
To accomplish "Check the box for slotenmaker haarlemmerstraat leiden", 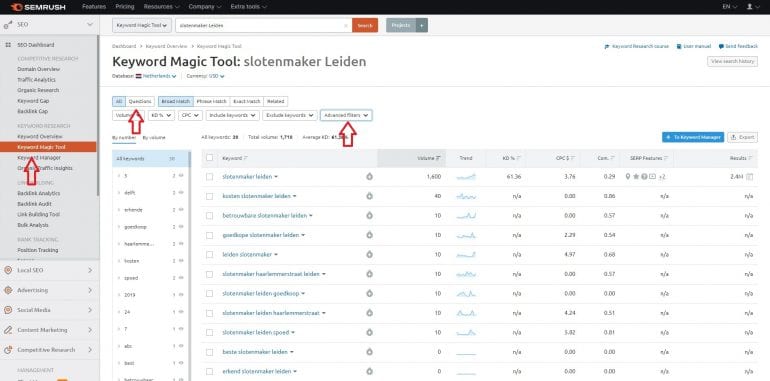I will [x=210, y=274].
